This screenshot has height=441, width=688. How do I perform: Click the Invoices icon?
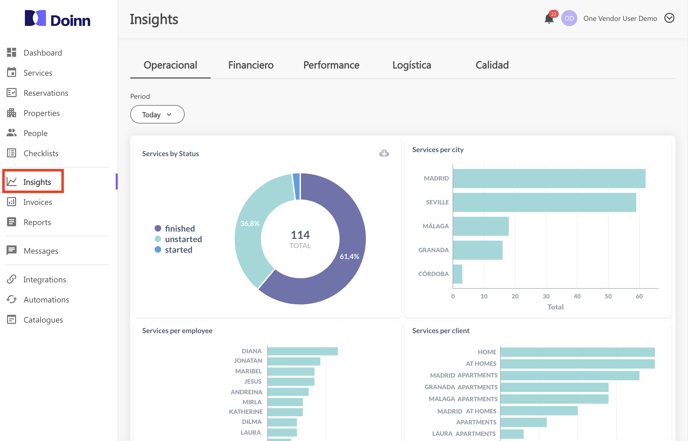12,202
